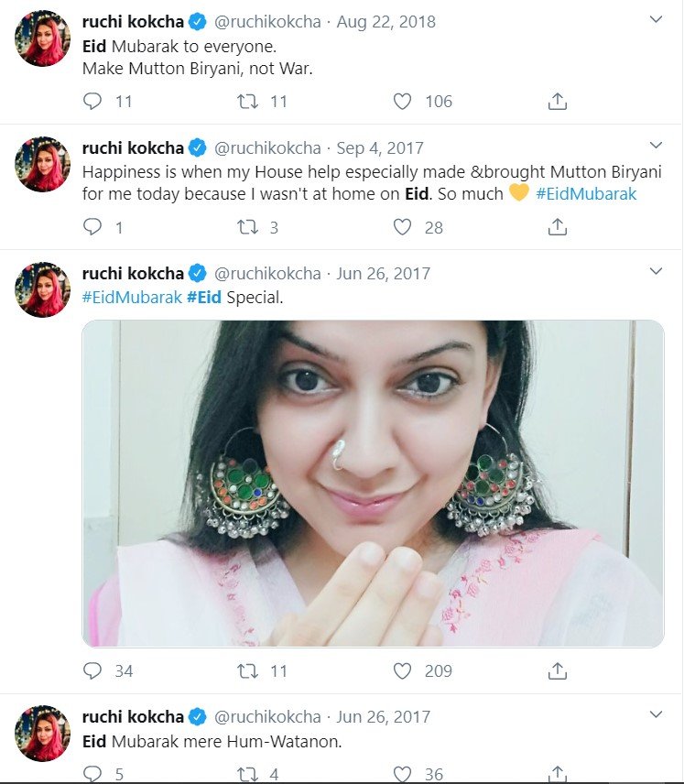Reply to the House help Biryani tweet
The image size is (684, 784).
coord(92,227)
